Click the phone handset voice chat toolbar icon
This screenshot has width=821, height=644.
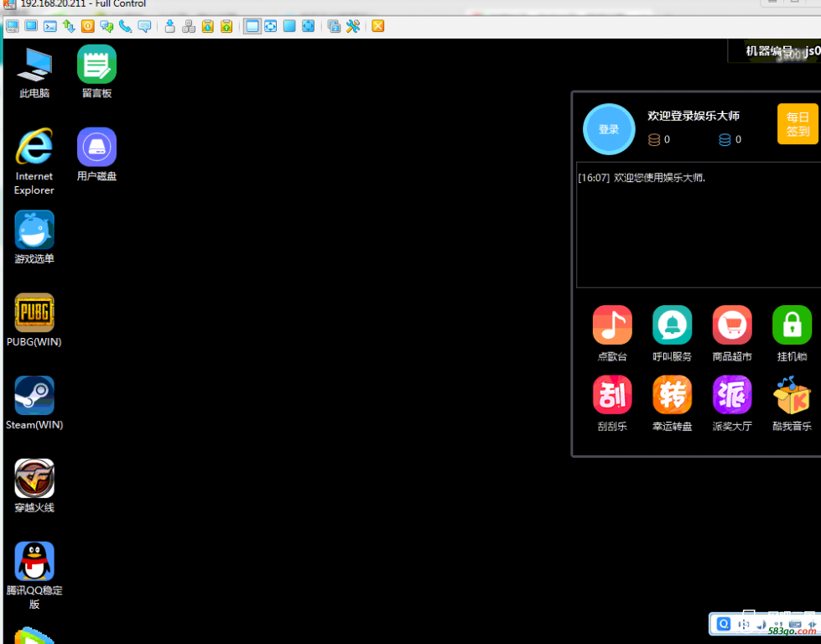click(125, 26)
